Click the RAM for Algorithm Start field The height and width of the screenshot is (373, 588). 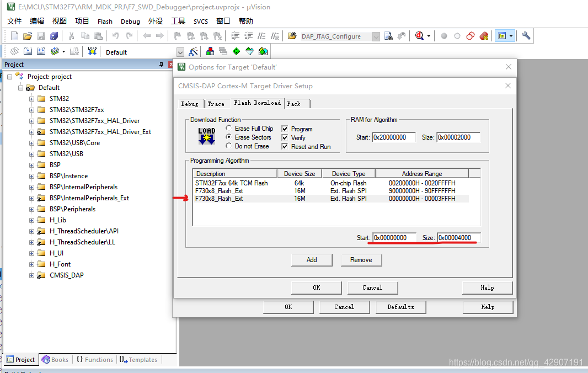pyautogui.click(x=394, y=137)
